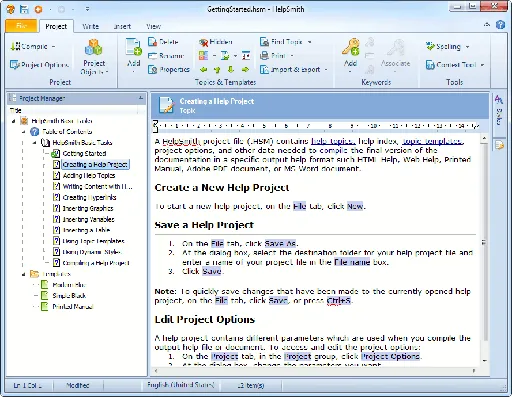Toggle the Hidden topic option
The height and width of the screenshot is (397, 512).
click(215, 42)
